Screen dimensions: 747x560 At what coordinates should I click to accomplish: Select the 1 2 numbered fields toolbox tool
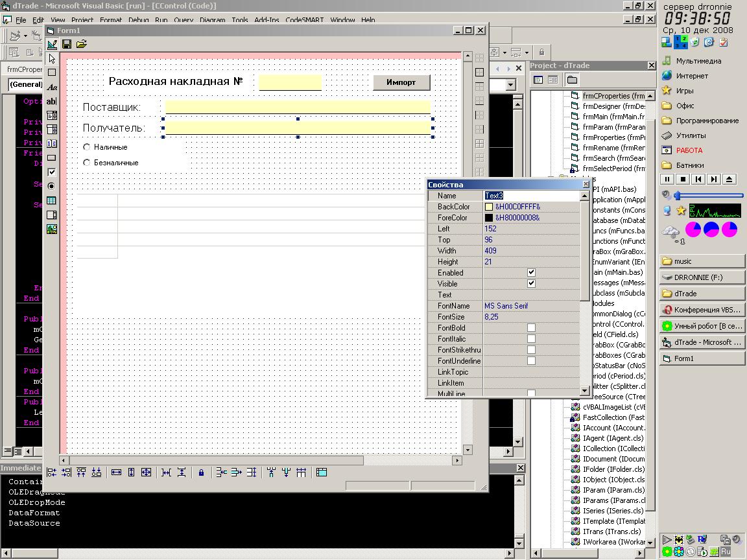pos(52,143)
